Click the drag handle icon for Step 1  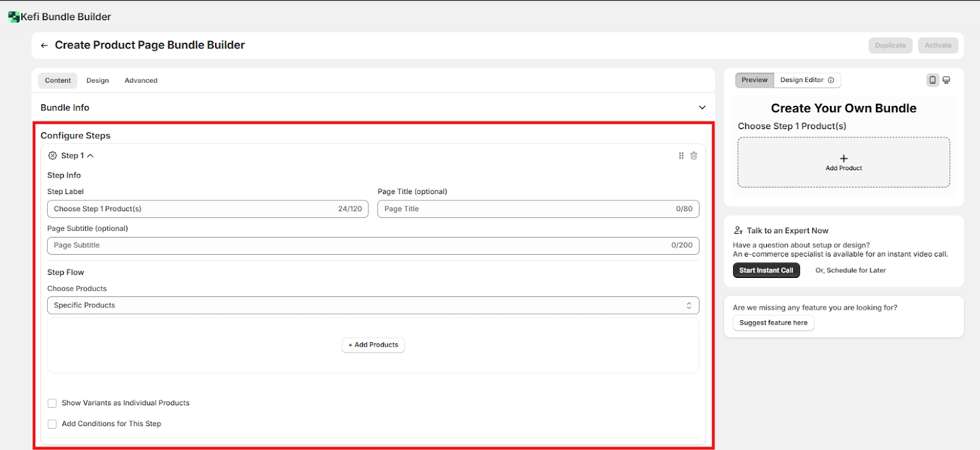(x=681, y=156)
